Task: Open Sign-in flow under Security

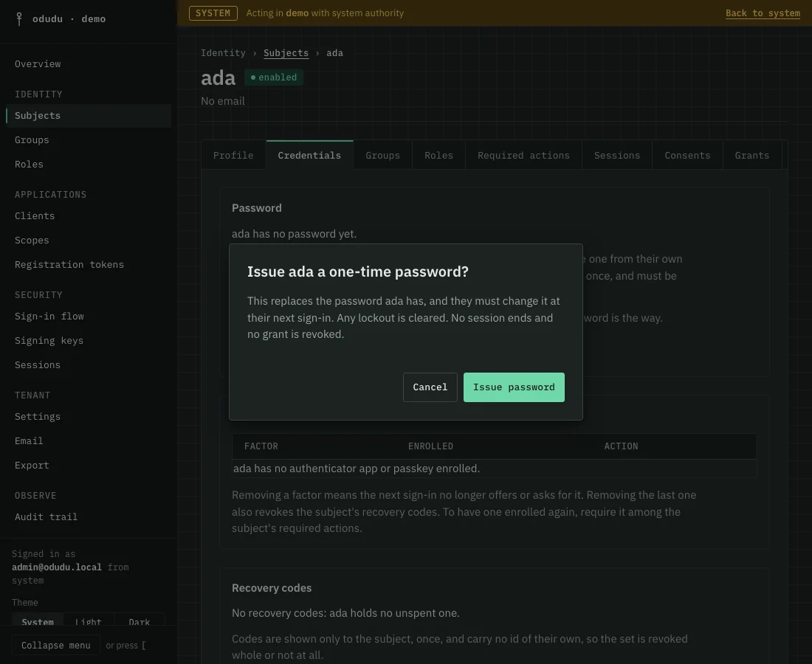Action: [89, 317]
